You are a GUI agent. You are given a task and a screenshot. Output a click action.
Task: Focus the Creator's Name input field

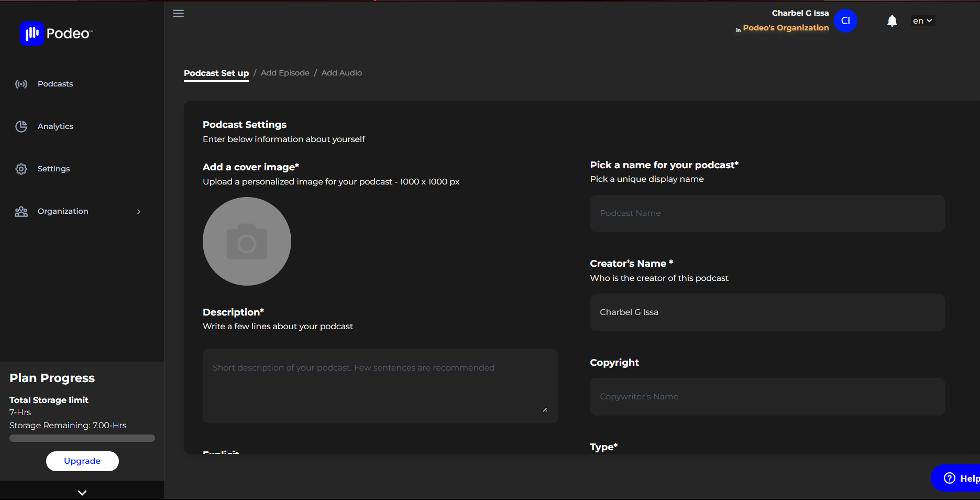[x=767, y=312]
